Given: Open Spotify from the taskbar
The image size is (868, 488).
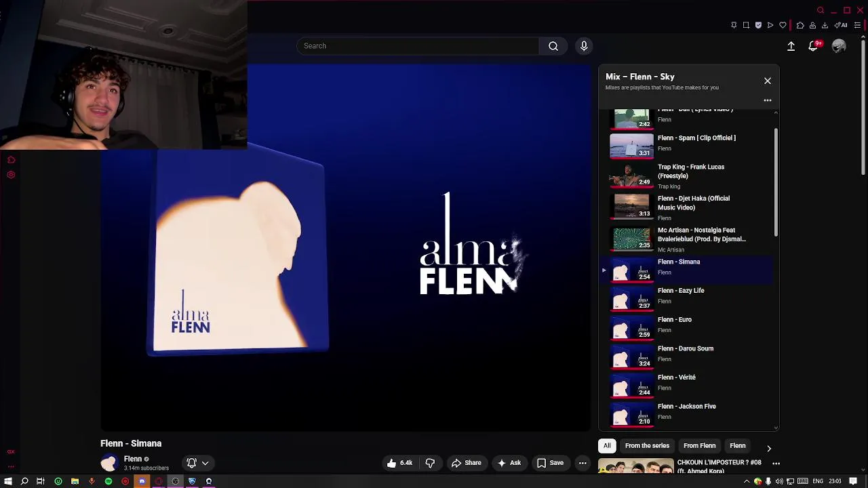Looking at the screenshot, I should (x=108, y=481).
